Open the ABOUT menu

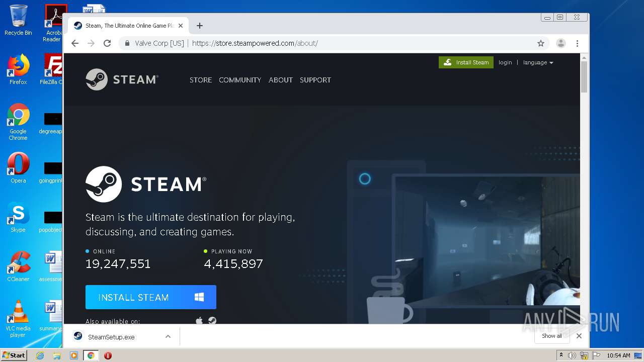tap(281, 80)
